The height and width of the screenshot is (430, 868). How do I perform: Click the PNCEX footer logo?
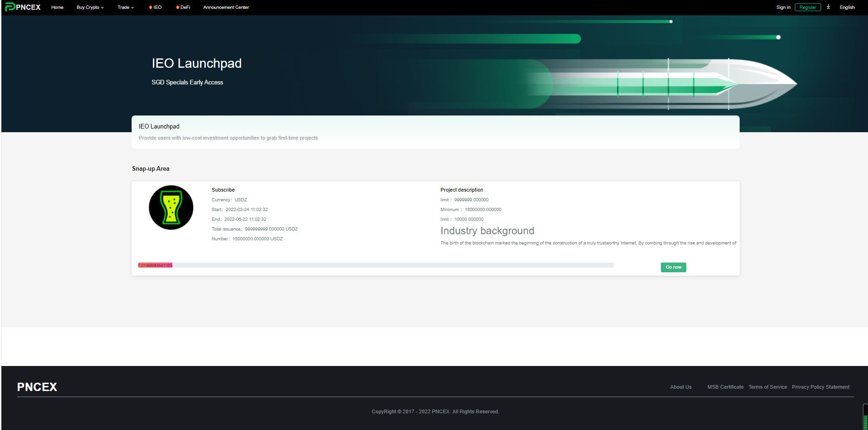tap(37, 387)
